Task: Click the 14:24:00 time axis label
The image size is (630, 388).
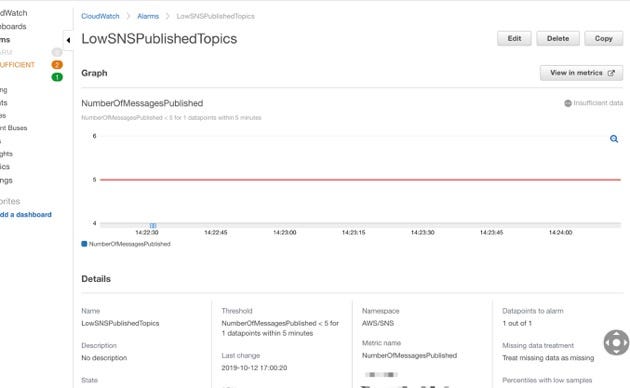Action: coord(560,233)
